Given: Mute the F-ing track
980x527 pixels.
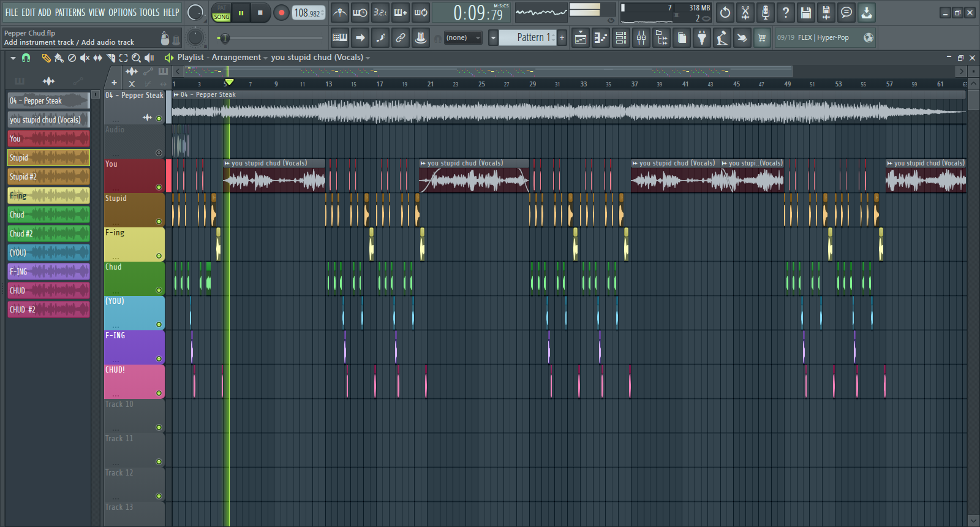Looking at the screenshot, I should click(159, 256).
